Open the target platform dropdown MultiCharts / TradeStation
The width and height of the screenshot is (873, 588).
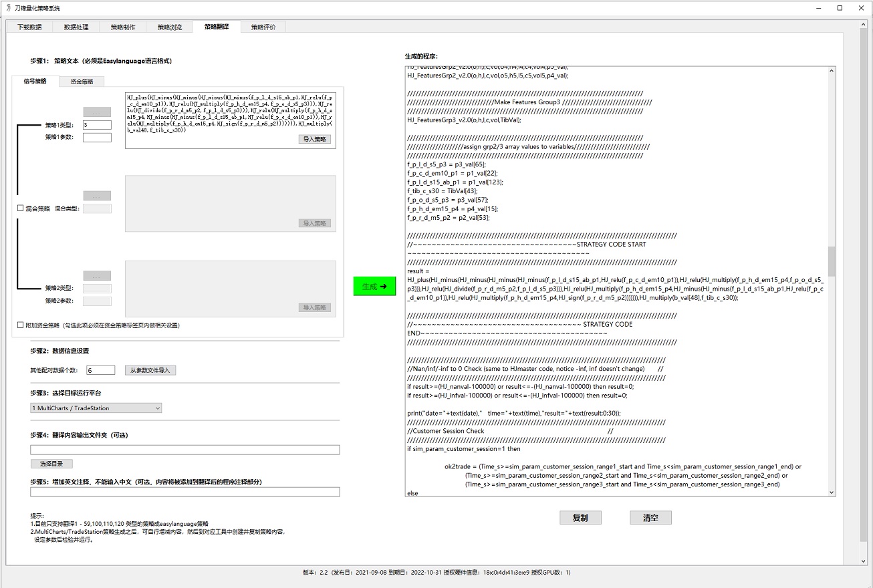point(96,408)
